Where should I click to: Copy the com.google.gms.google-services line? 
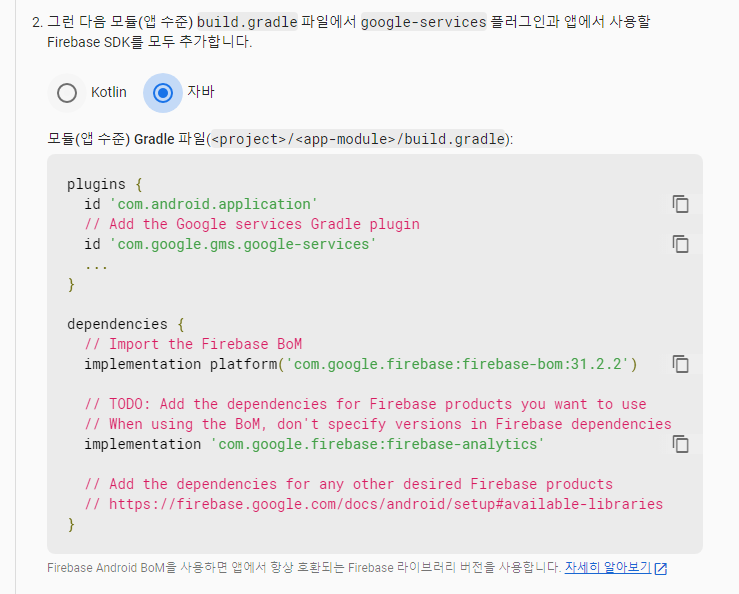(680, 244)
